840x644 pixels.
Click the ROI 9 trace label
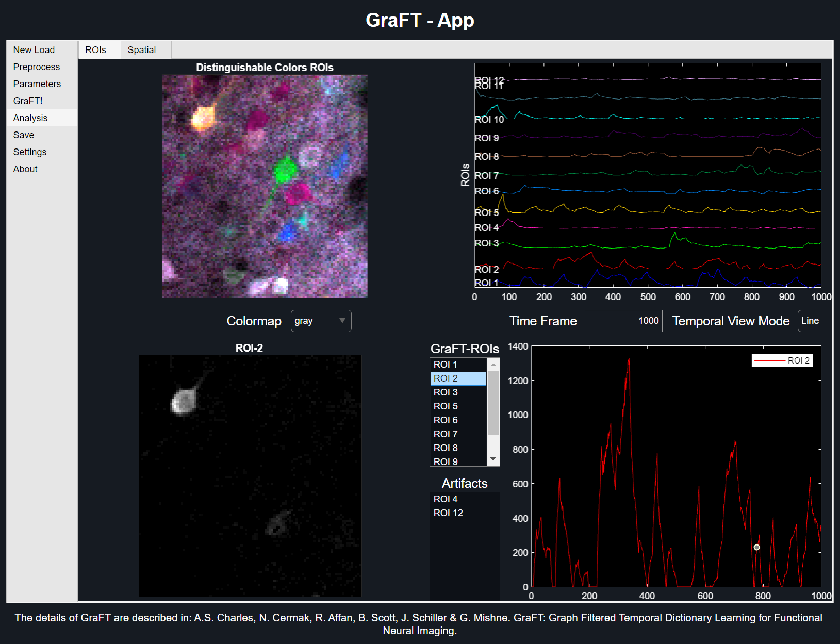[487, 138]
